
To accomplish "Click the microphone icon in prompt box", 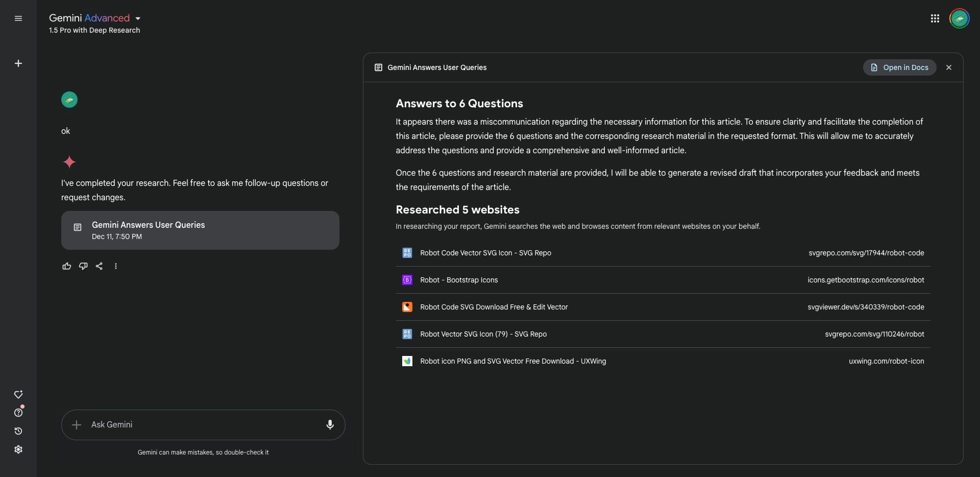I will click(330, 424).
